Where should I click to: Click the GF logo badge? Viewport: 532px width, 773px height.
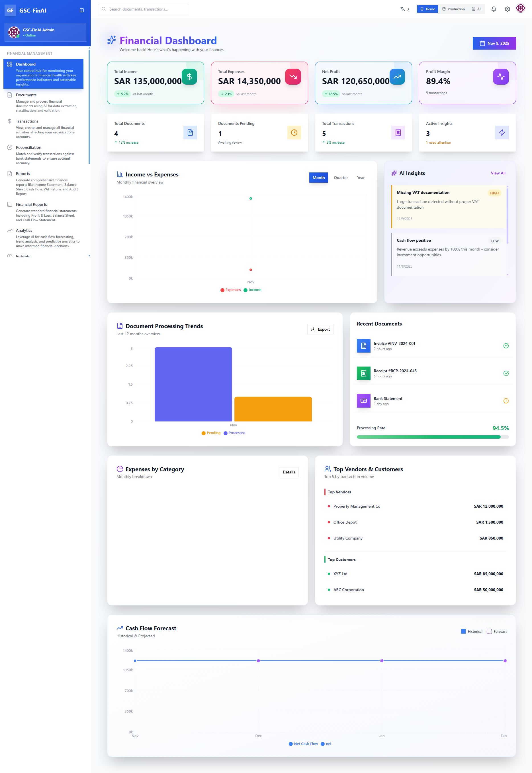click(10, 10)
